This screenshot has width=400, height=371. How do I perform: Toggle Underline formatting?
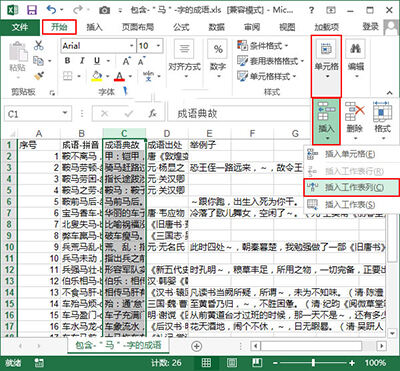97,61
